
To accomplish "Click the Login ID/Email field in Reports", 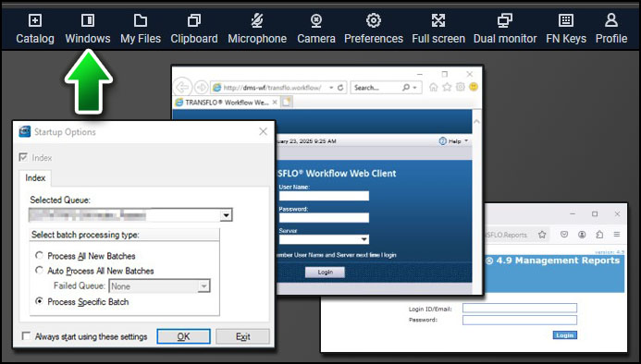I will click(x=520, y=308).
